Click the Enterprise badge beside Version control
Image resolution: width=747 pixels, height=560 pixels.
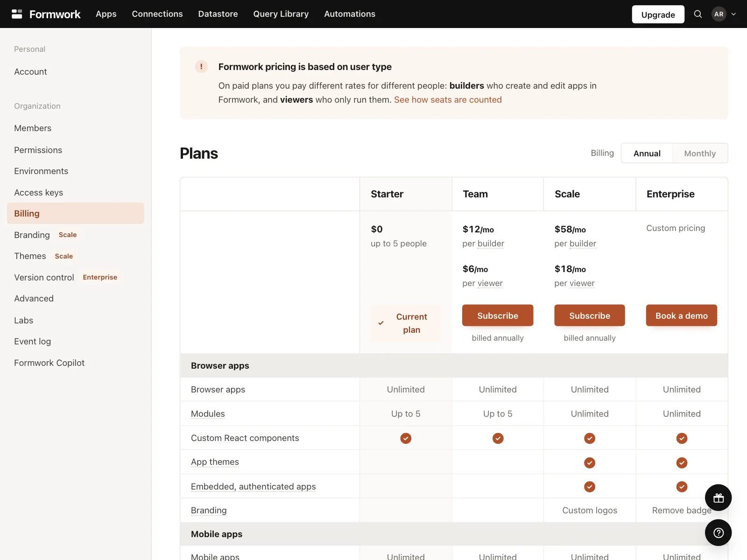pyautogui.click(x=100, y=277)
